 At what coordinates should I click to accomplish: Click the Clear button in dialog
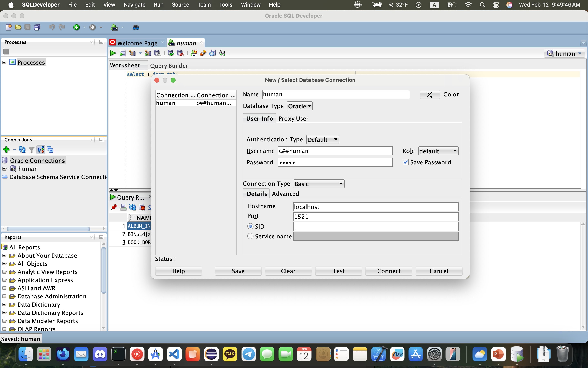pyautogui.click(x=288, y=271)
